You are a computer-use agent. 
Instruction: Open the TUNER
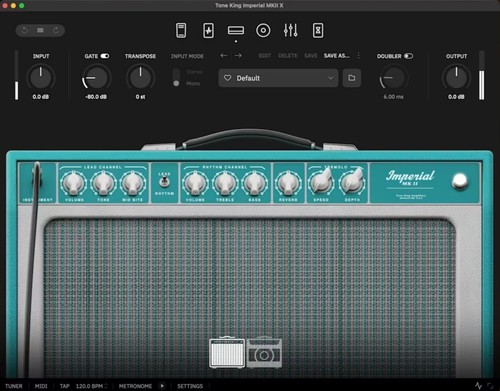14,386
